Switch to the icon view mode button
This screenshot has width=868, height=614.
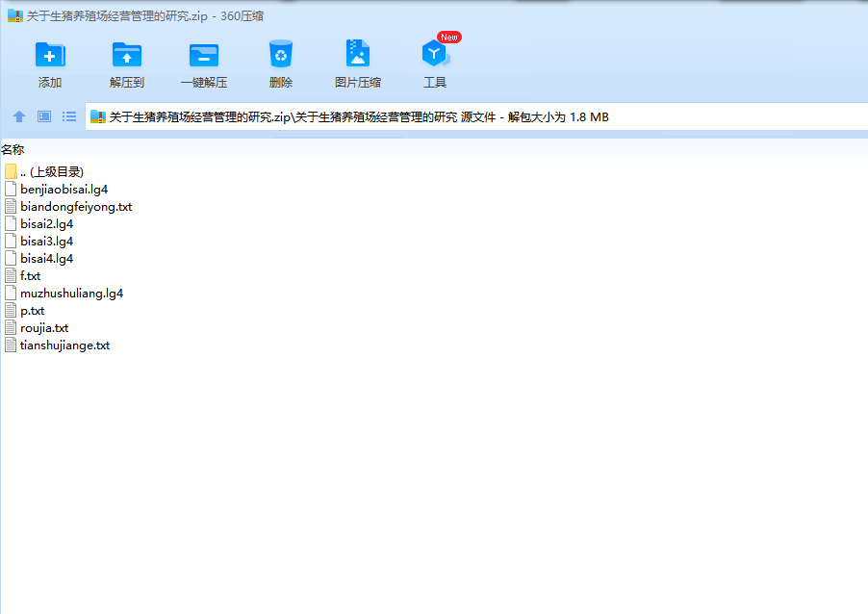pyautogui.click(x=44, y=116)
